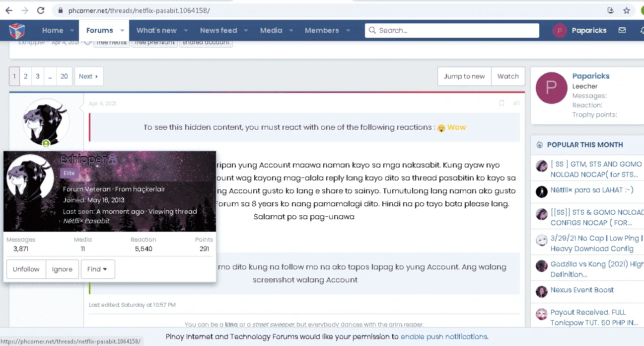This screenshot has width=644, height=346.
Task: Open the PHCorner site logo
Action: pyautogui.click(x=17, y=31)
